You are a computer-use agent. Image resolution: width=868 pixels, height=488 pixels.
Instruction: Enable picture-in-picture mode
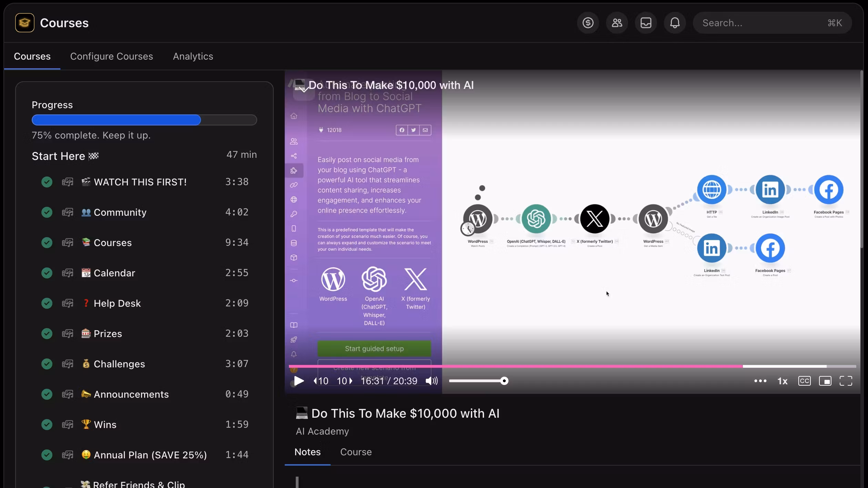pos(825,381)
